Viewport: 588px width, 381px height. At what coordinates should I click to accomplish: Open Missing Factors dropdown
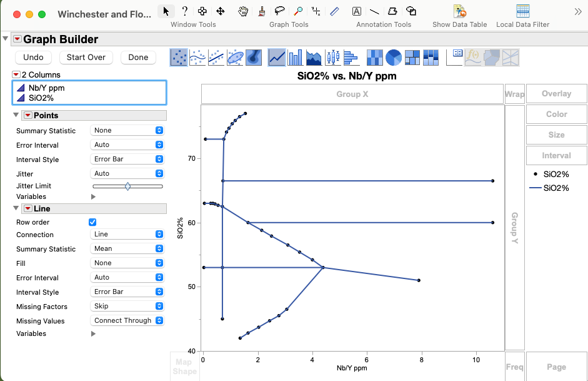127,306
